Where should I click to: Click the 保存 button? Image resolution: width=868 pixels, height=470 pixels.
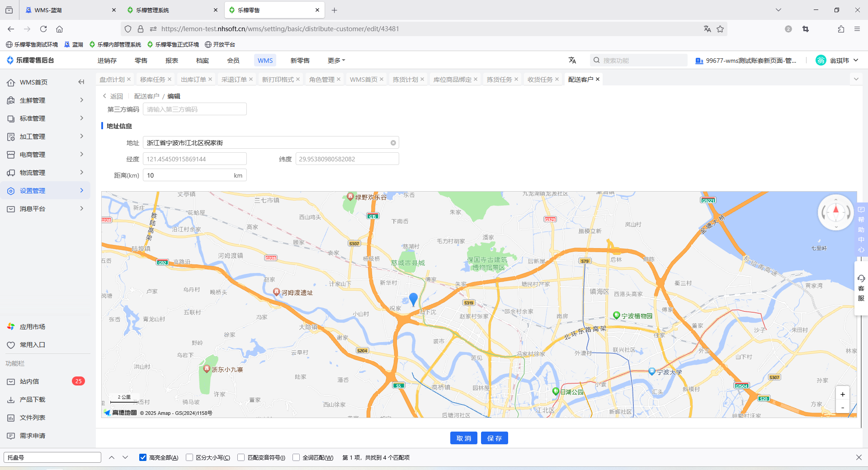click(x=495, y=438)
